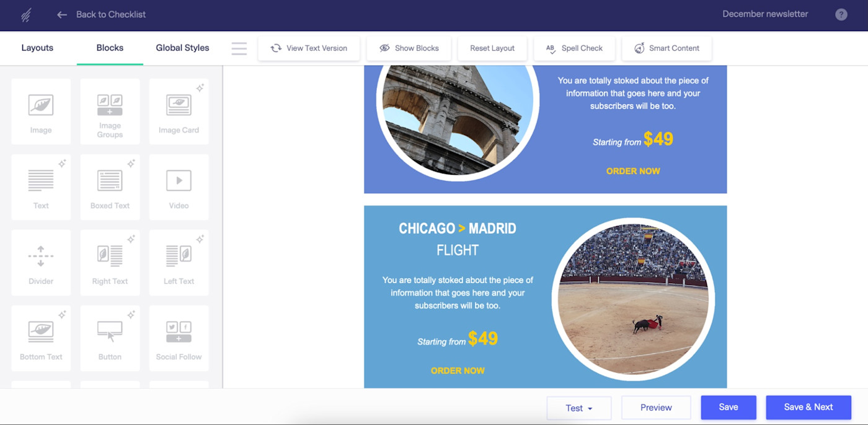Image resolution: width=868 pixels, height=425 pixels.
Task: Toggle Show Blocks visibility
Action: (x=409, y=48)
